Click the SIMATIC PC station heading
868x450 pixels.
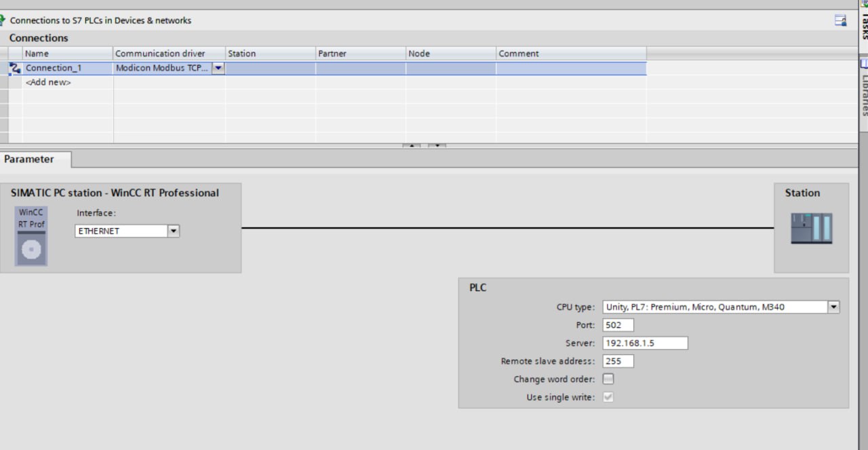[115, 193]
